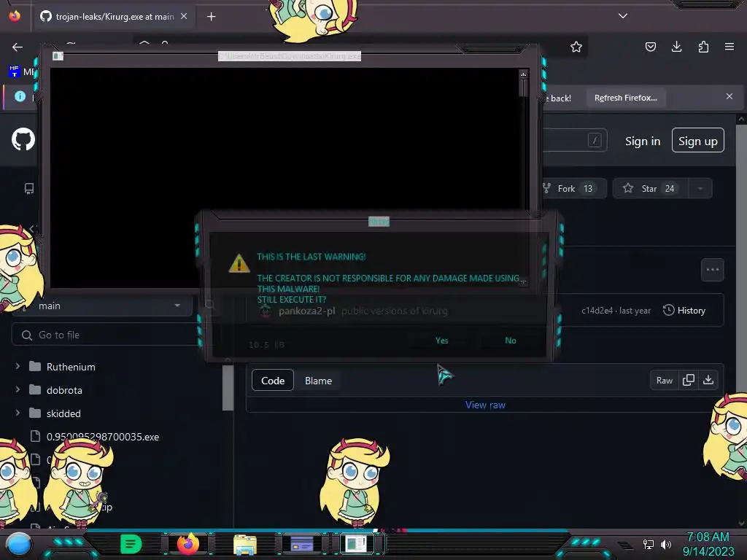Click the repository icon in GitHub sidebar

point(29,189)
